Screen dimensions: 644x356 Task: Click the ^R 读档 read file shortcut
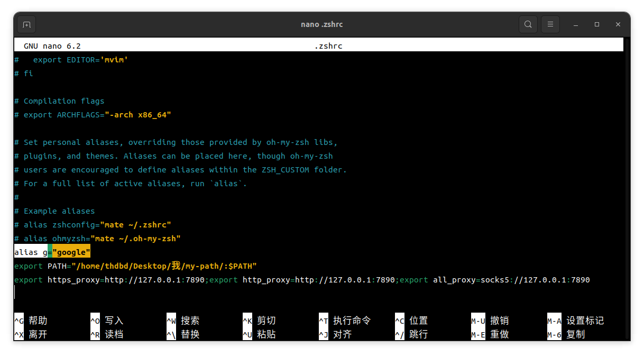pyautogui.click(x=107, y=334)
